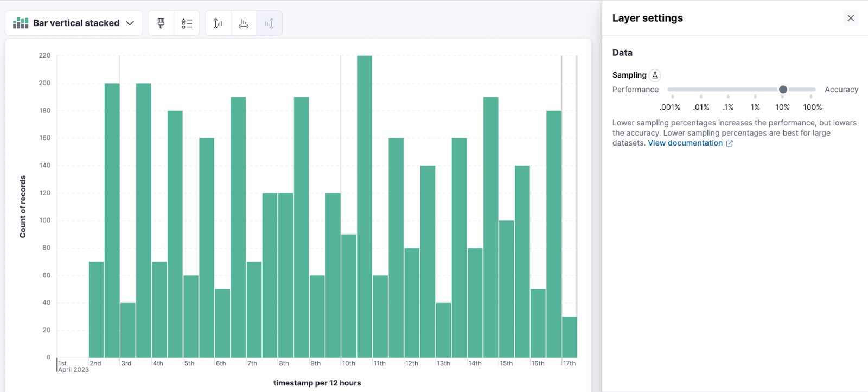Open the visual options brush icon
The height and width of the screenshot is (392, 868).
pos(161,23)
